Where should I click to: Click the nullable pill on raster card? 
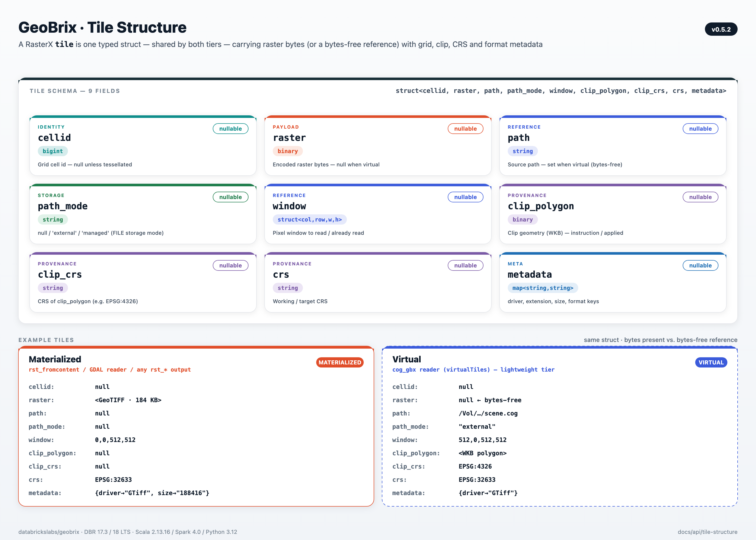(x=466, y=129)
